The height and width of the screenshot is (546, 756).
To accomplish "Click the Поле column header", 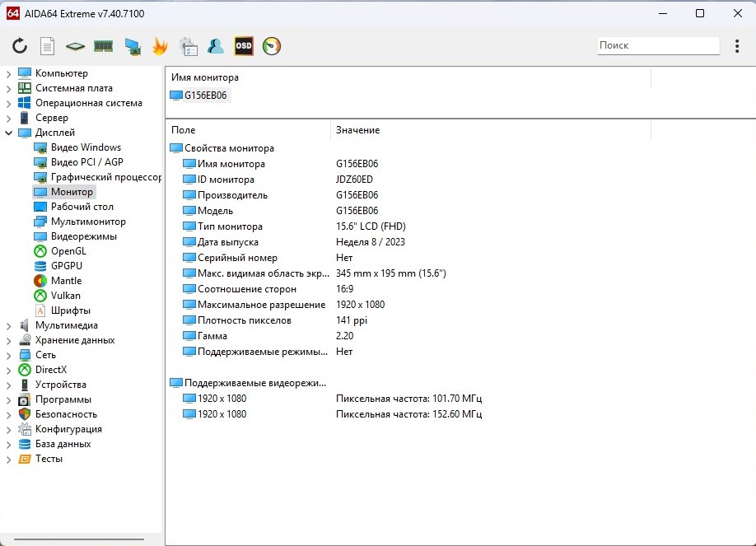I will (x=184, y=130).
